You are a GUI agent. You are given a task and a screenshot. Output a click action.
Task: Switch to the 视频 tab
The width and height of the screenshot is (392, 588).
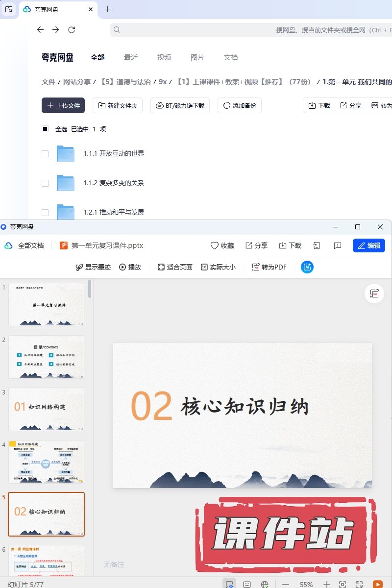[x=164, y=57]
